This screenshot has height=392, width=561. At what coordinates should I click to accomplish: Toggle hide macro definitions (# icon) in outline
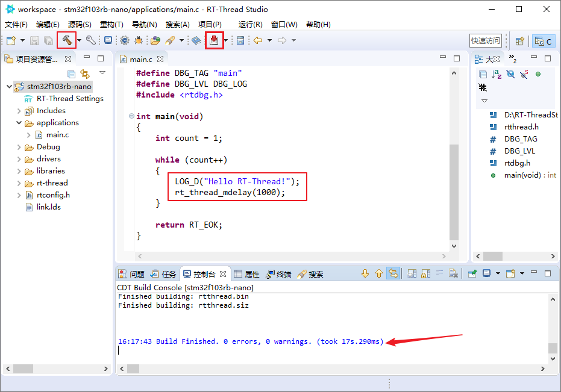click(x=483, y=87)
